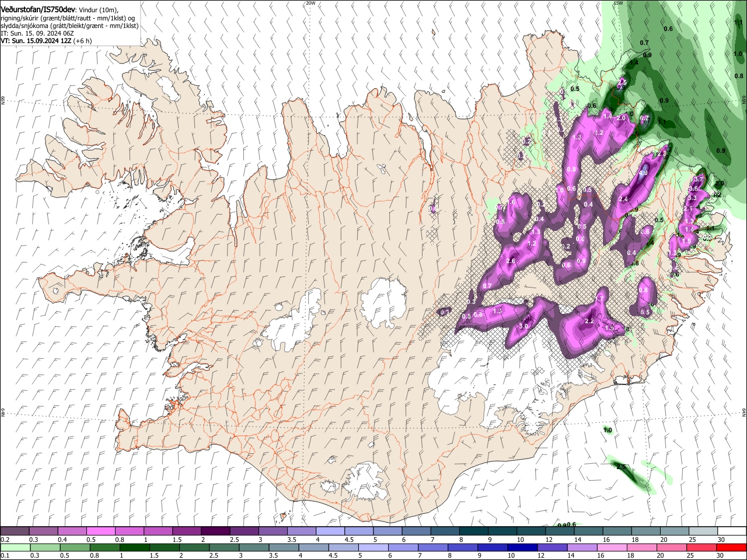This screenshot has width=747, height=560.
Task: Select the grey-teal snow swatch labeled 16
Action: tap(617, 531)
